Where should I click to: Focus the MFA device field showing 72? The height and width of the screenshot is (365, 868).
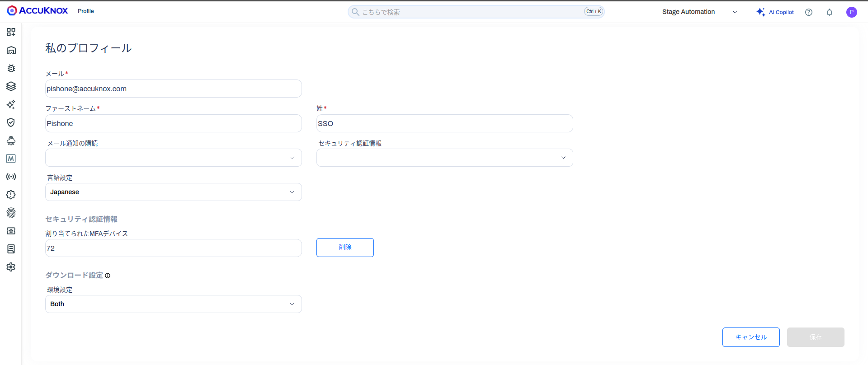[174, 248]
